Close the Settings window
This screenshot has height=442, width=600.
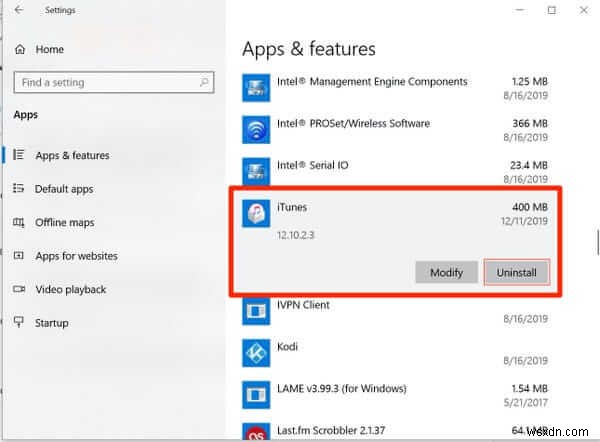(584, 10)
